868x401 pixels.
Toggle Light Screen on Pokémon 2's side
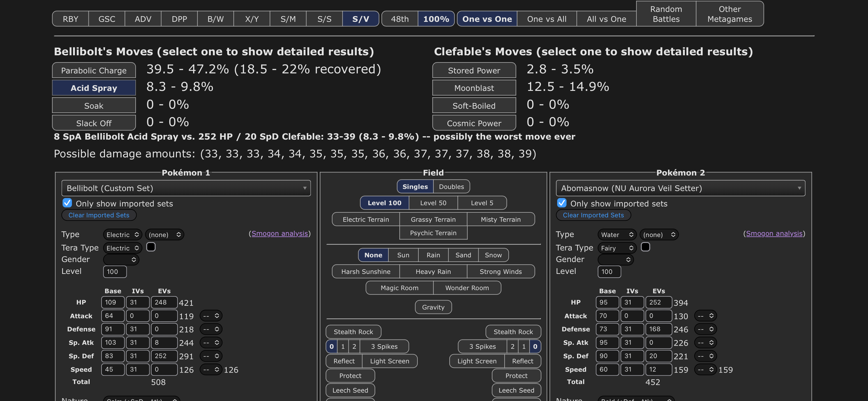point(477,361)
